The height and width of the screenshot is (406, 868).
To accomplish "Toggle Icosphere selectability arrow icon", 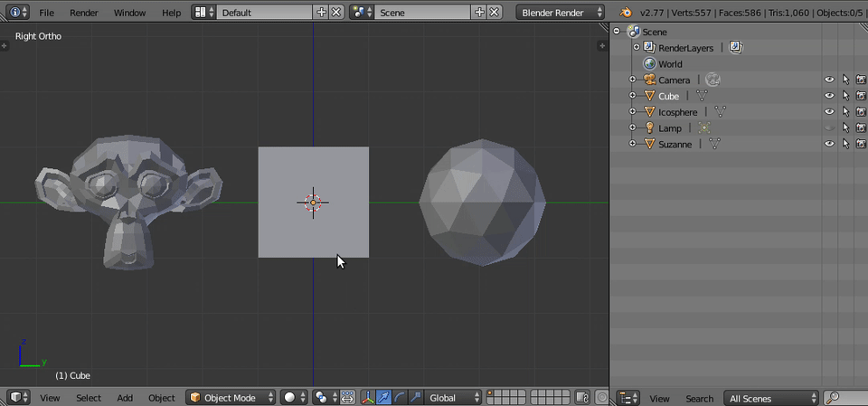I will (x=845, y=112).
